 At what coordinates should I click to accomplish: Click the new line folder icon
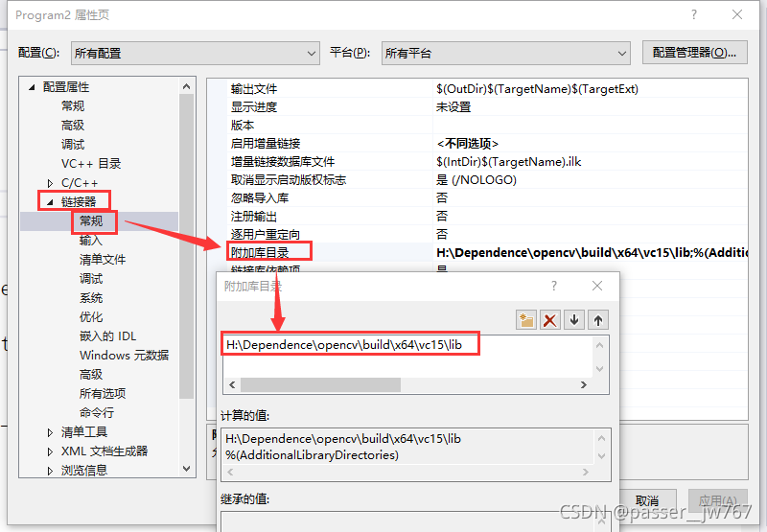526,320
